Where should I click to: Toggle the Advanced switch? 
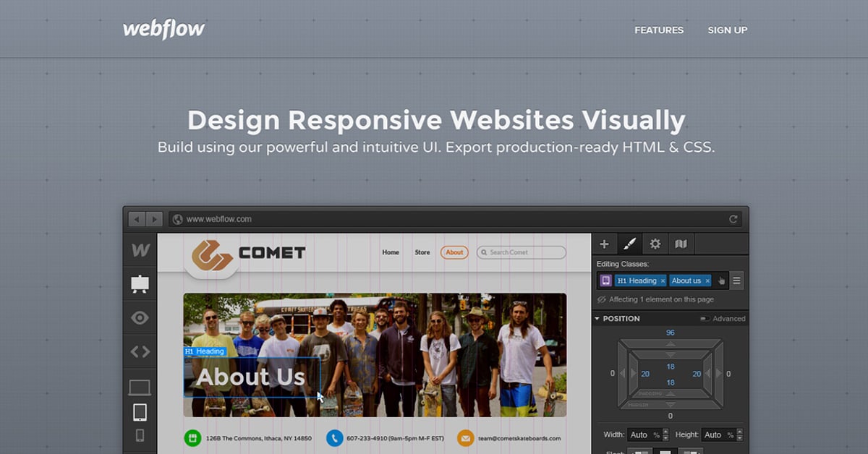tap(705, 319)
